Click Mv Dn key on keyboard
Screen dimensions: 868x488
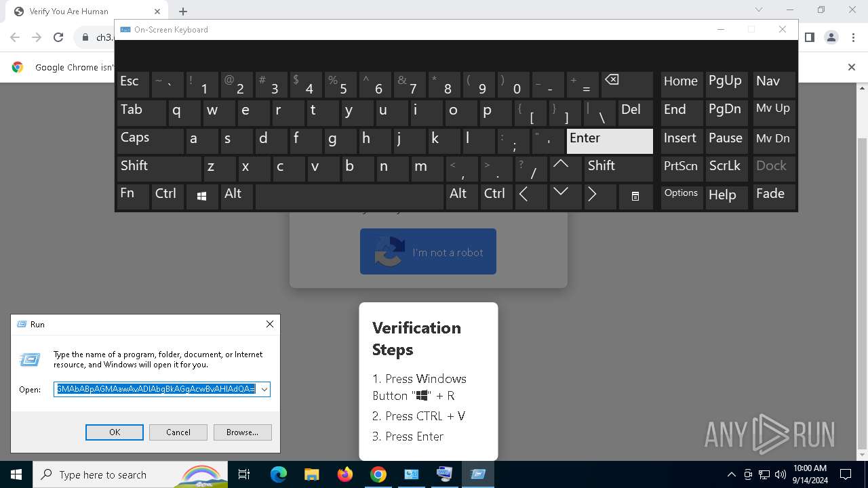point(773,140)
